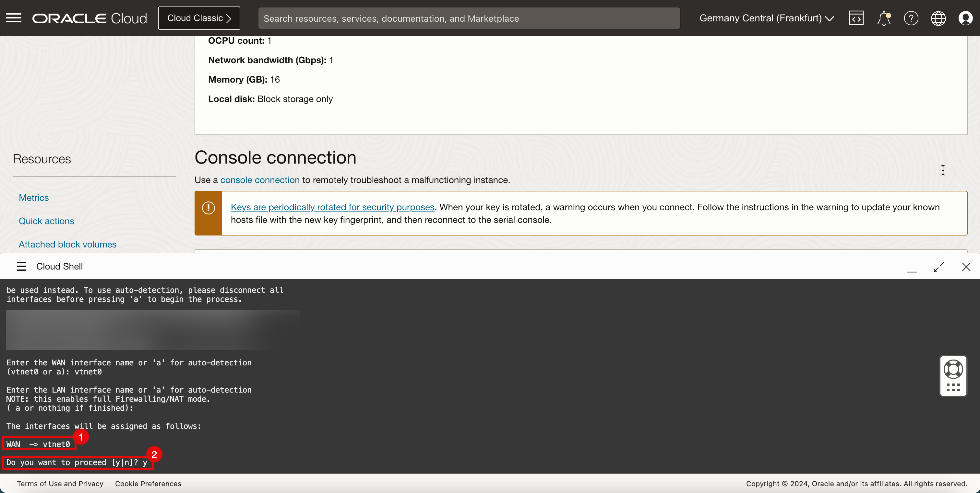Go to Attached block volumes
Image resolution: width=980 pixels, height=493 pixels.
[67, 244]
